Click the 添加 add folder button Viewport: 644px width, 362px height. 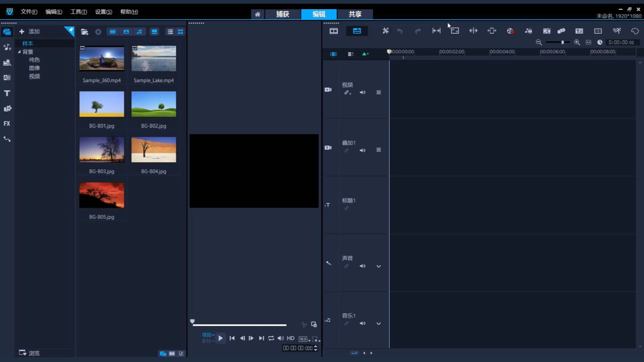(x=30, y=32)
